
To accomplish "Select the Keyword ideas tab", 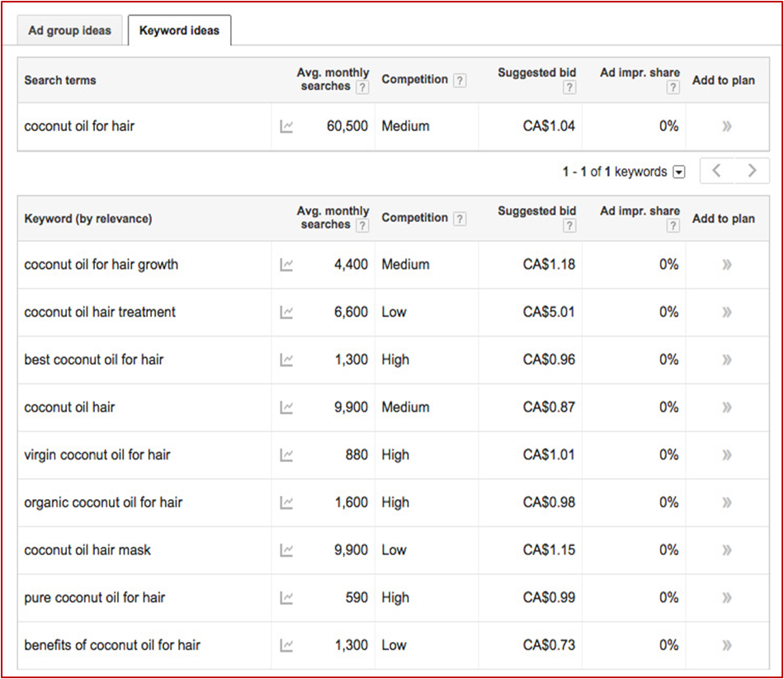I will point(179,31).
